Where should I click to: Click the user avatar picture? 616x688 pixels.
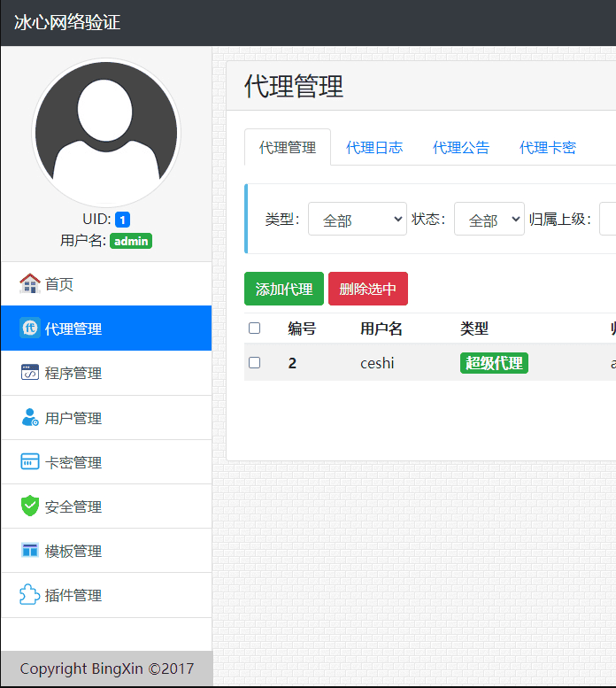click(106, 133)
